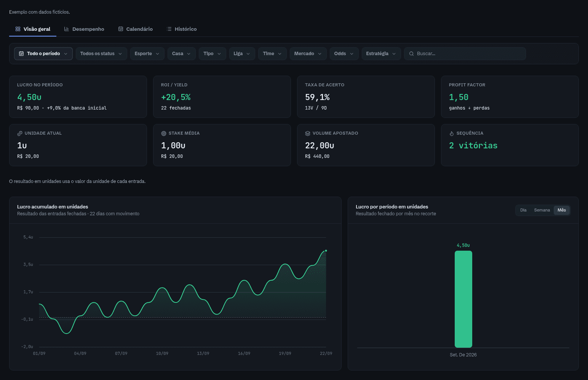Open the Odds filter dropdown
This screenshot has width=588, height=380.
tap(344, 54)
